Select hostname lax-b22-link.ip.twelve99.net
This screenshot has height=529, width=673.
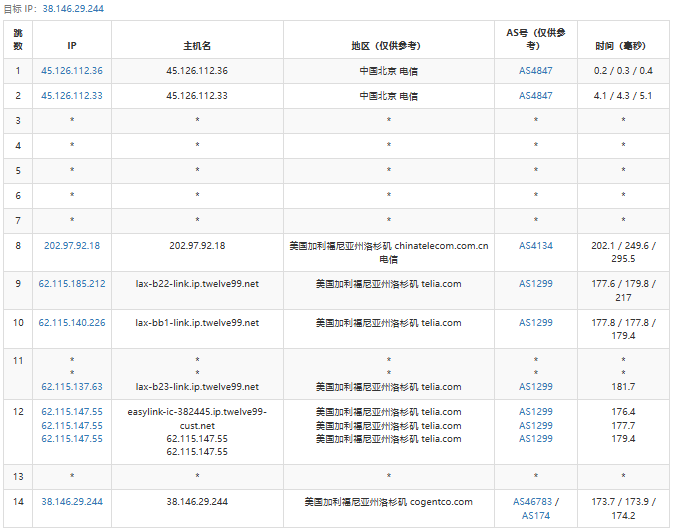pyautogui.click(x=197, y=284)
